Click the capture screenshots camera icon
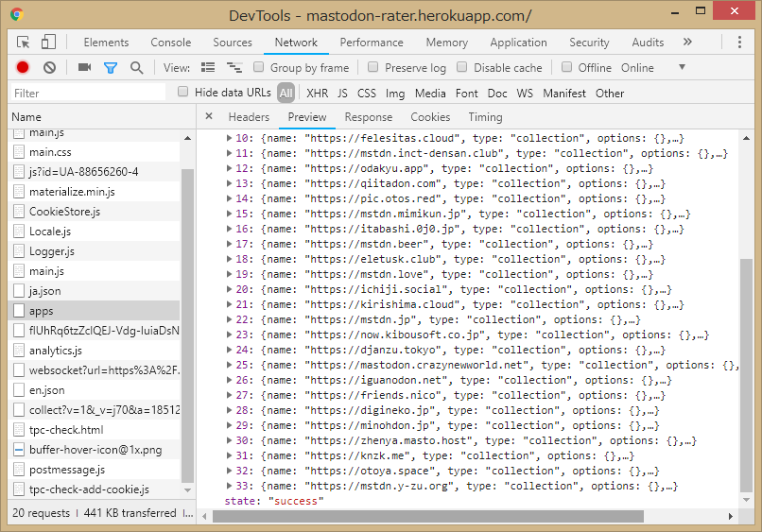The image size is (762, 532). [x=84, y=67]
